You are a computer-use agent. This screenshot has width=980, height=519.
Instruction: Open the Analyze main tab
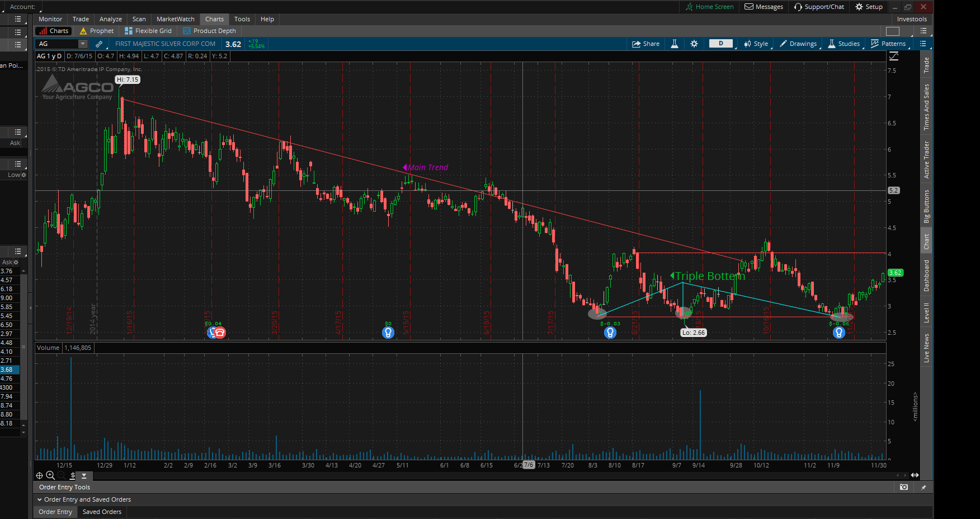(110, 19)
